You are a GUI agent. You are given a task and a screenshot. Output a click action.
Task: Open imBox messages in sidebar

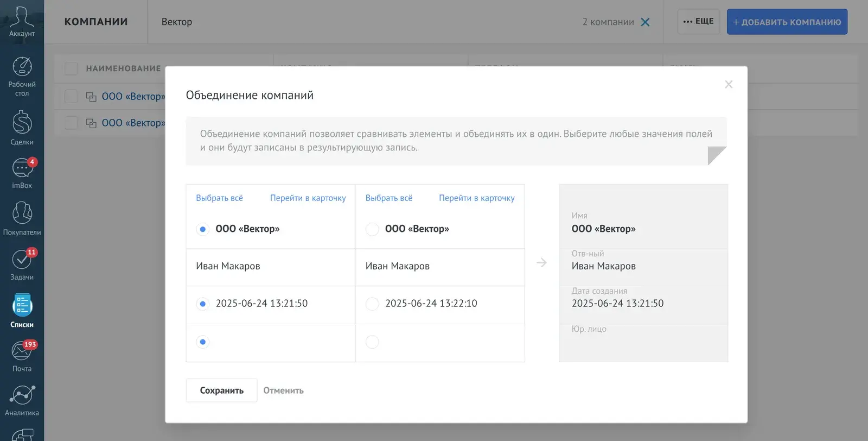click(x=22, y=173)
